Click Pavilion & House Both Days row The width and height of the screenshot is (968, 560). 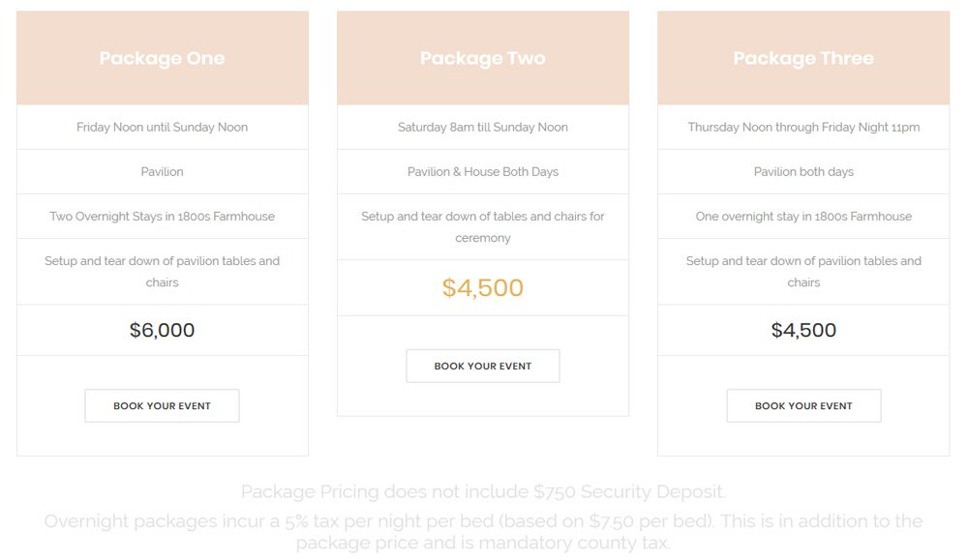click(x=483, y=171)
